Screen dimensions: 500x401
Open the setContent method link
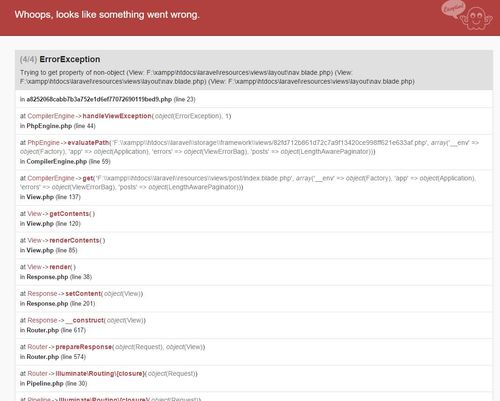[x=83, y=294]
